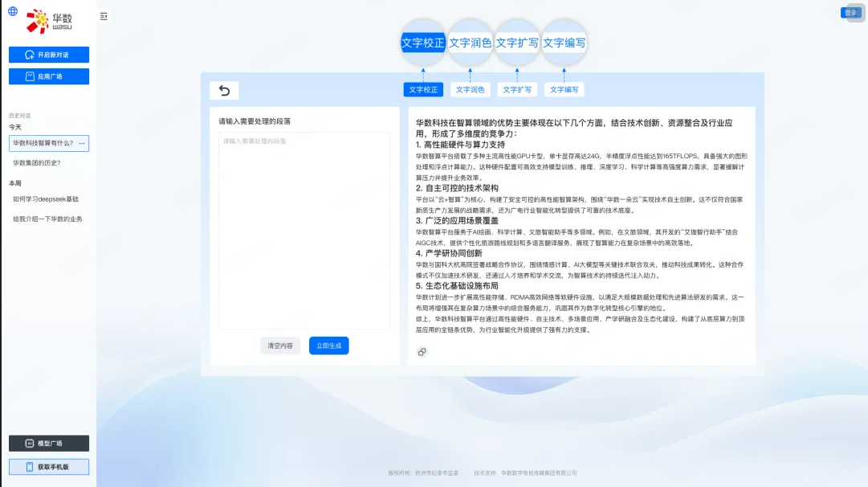Open the 给我介绍一下华数的业务 conversation

point(47,219)
